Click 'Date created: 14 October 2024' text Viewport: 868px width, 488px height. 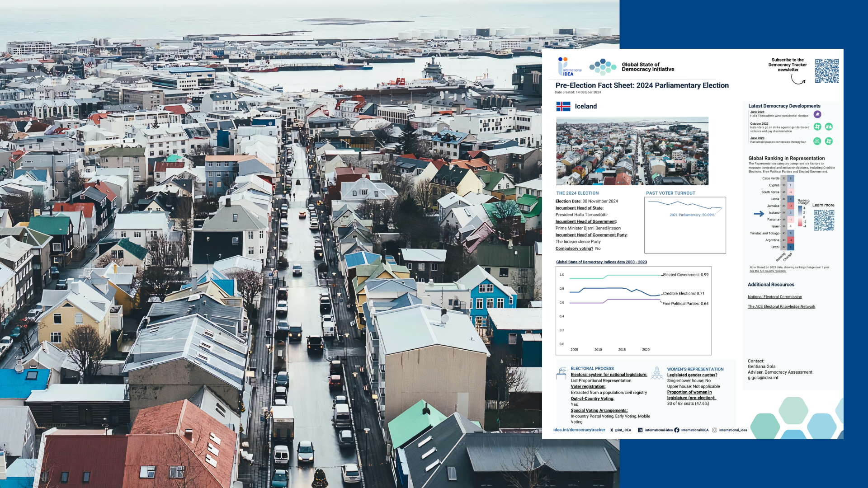pyautogui.click(x=578, y=92)
